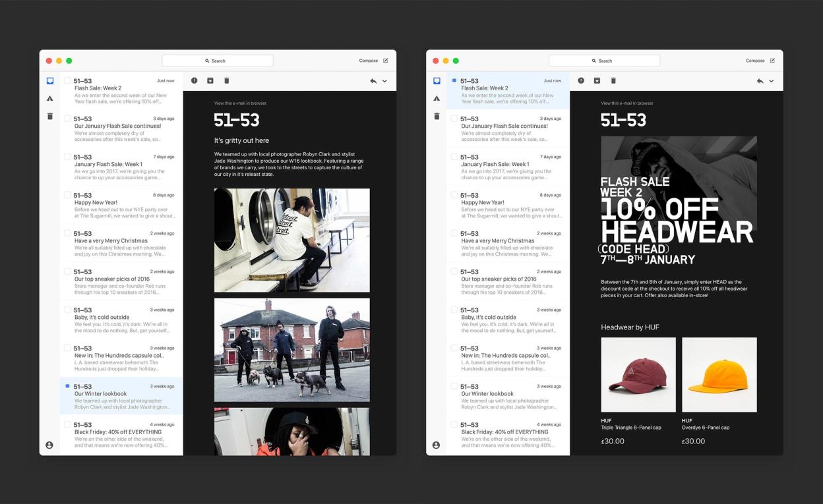Expand reply options chevron in right window
The height and width of the screenshot is (504, 823).
(x=772, y=81)
